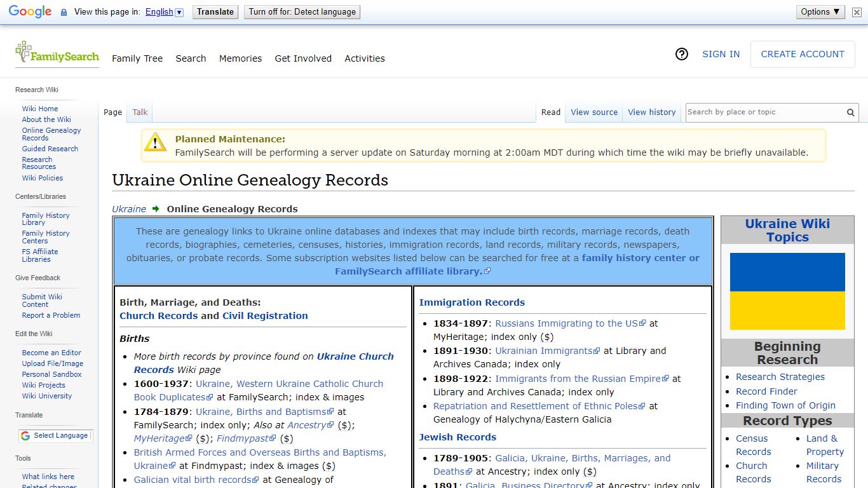This screenshot has height=488, width=868.
Task: Click the Translate button
Action: point(215,11)
